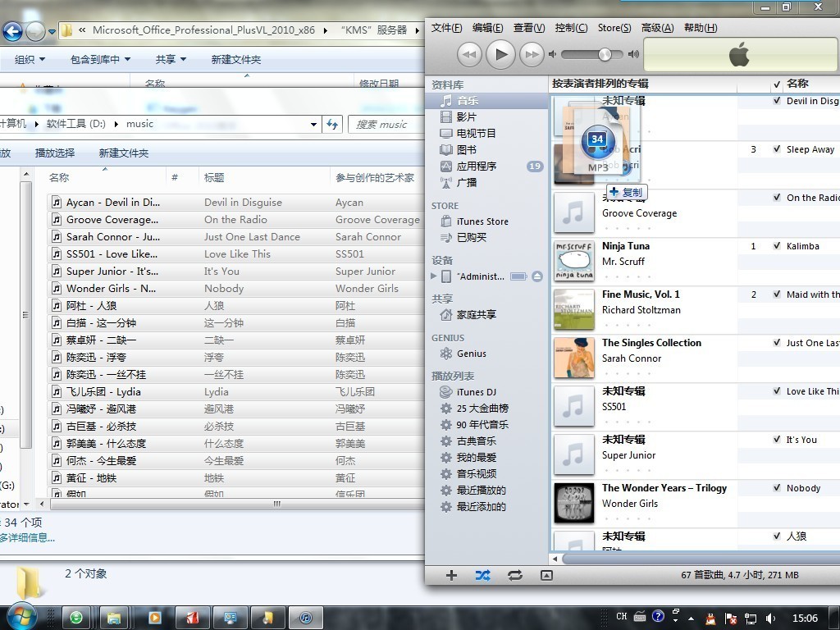Uncheck the On the Radio song checkbox
This screenshot has height=630, width=840.
click(777, 197)
